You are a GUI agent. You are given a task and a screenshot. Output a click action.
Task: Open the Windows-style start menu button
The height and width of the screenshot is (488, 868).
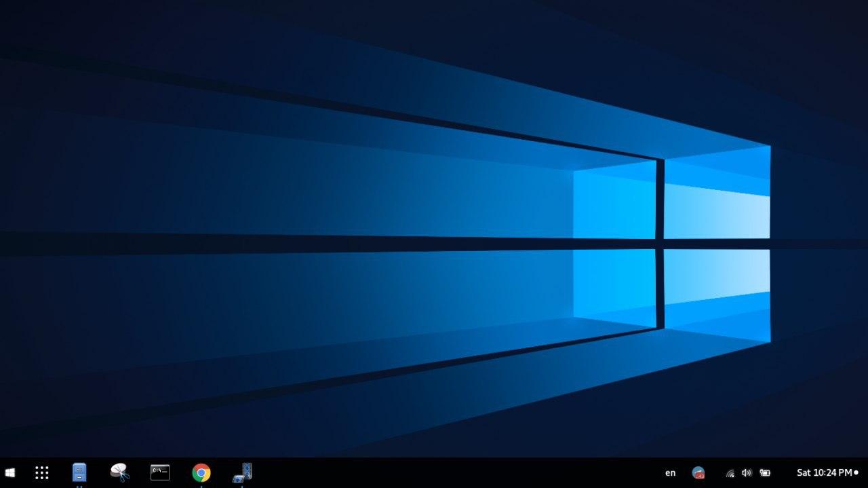coord(9,472)
